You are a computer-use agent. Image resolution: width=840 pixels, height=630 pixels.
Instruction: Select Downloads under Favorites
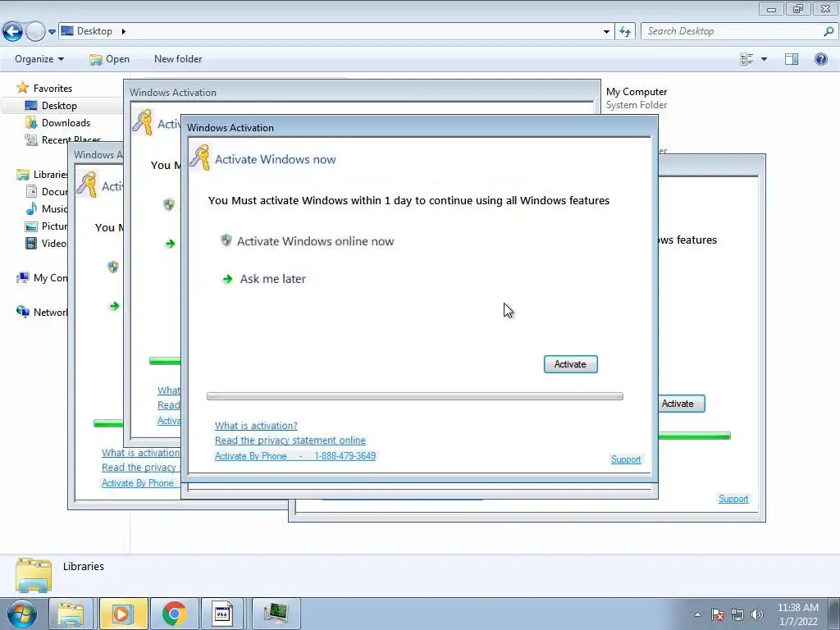(x=66, y=123)
